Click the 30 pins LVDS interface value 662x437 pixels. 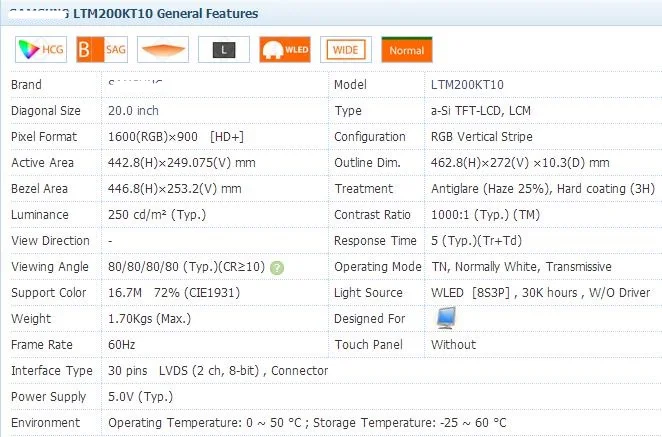[x=218, y=371]
